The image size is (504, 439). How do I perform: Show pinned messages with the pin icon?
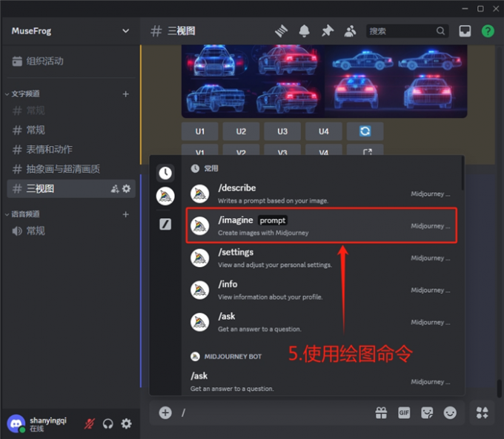(327, 31)
